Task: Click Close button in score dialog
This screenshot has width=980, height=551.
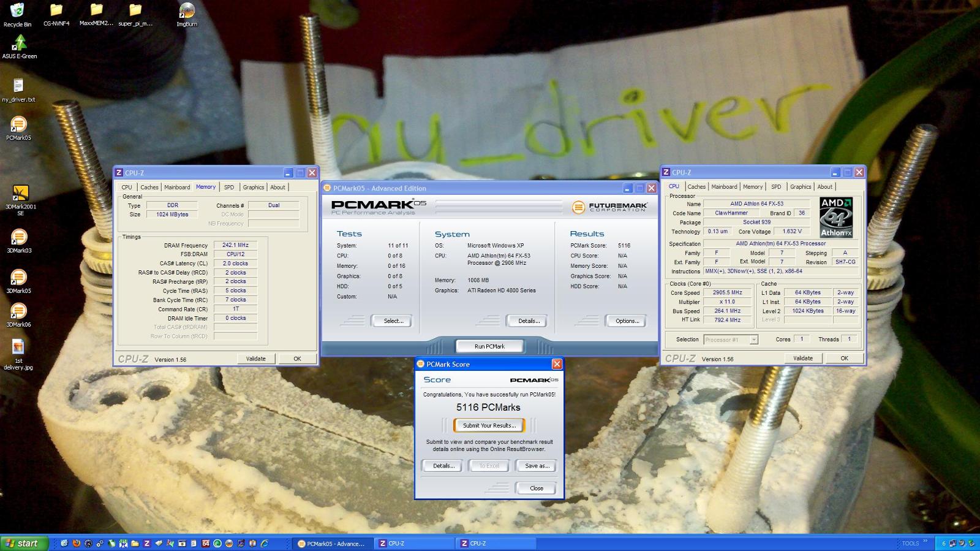Action: point(537,488)
